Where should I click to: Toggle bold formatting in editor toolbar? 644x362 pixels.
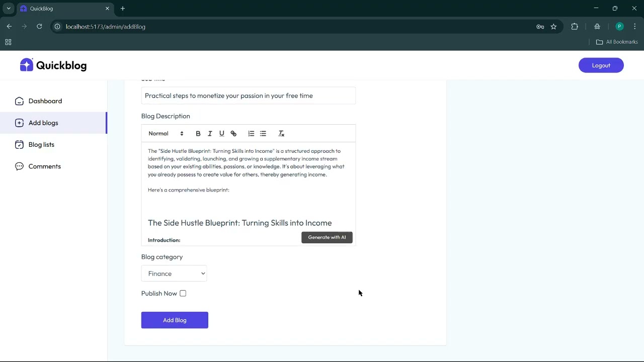pos(198,134)
